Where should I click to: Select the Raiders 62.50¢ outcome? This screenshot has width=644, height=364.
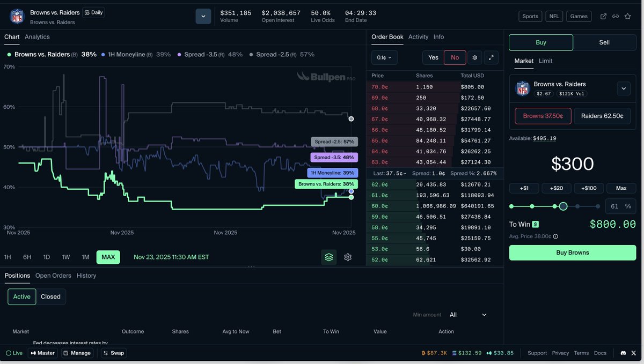[602, 116]
